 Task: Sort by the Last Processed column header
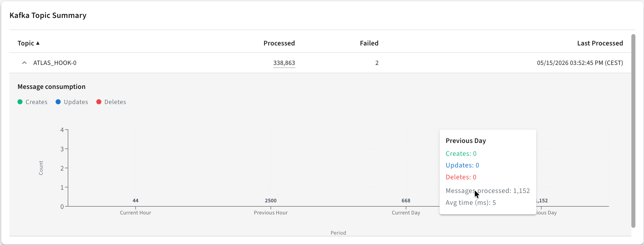point(600,43)
